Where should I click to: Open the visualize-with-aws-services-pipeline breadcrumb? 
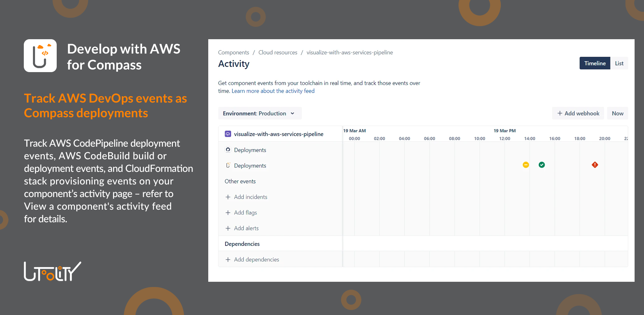(x=350, y=52)
